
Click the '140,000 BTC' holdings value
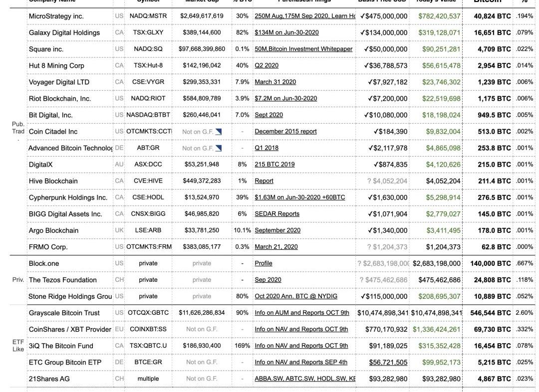(491, 263)
